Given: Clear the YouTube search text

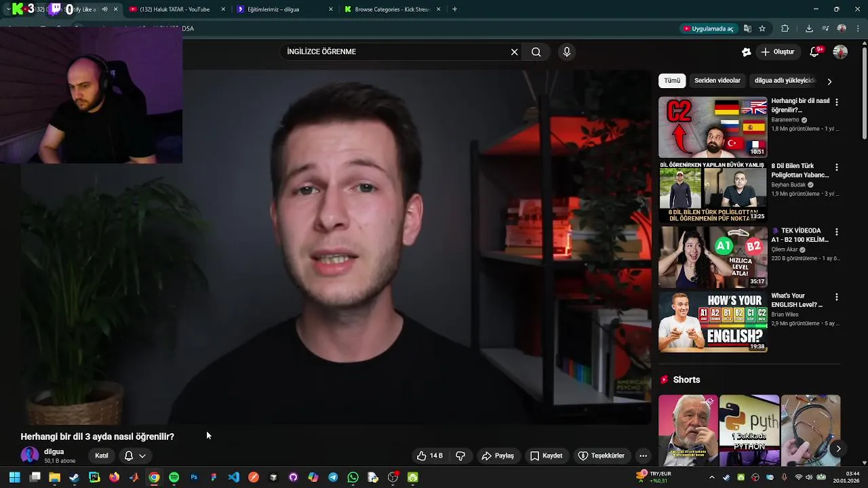Looking at the screenshot, I should [x=514, y=52].
